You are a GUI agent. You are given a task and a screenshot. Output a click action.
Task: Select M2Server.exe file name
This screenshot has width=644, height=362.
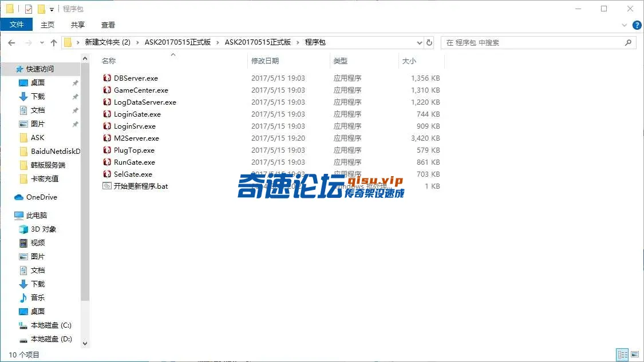coord(136,138)
